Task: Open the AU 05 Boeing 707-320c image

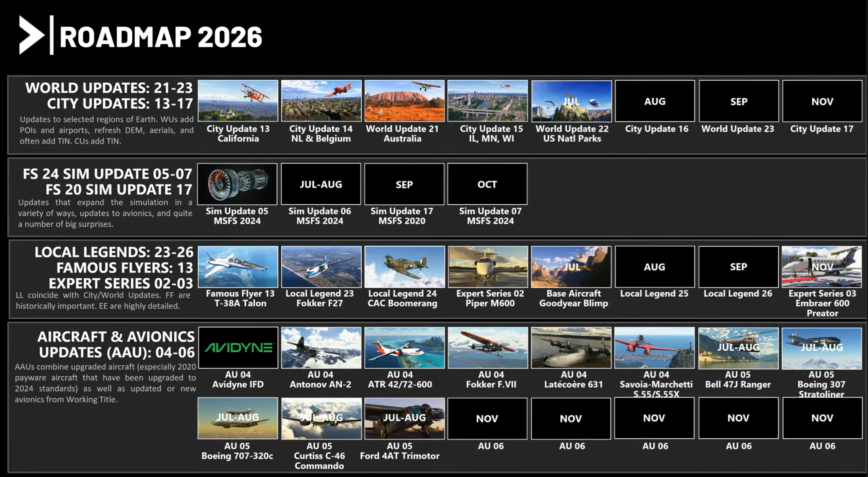Action: [238, 418]
